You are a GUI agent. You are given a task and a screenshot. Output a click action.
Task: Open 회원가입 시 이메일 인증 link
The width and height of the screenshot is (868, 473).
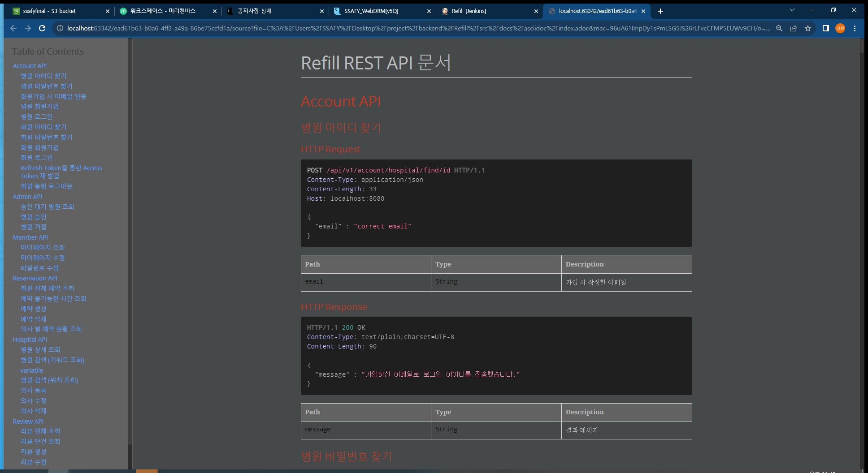(x=53, y=96)
